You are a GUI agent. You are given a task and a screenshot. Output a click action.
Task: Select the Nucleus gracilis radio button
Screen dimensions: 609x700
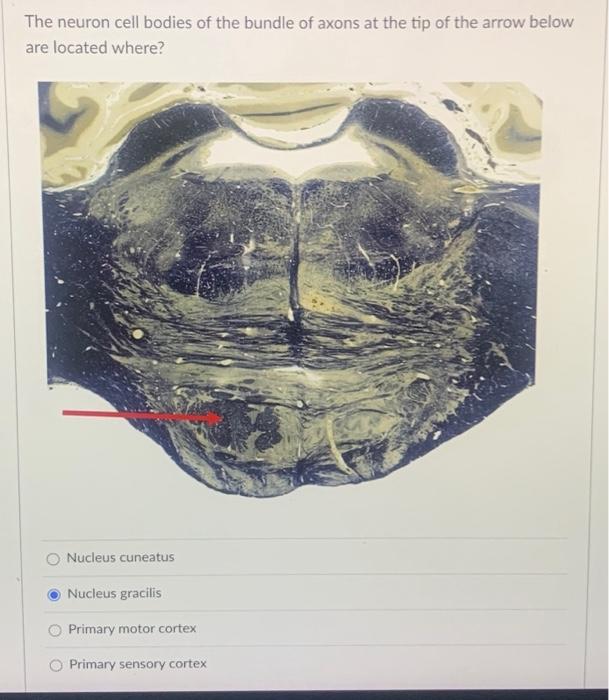(x=54, y=595)
